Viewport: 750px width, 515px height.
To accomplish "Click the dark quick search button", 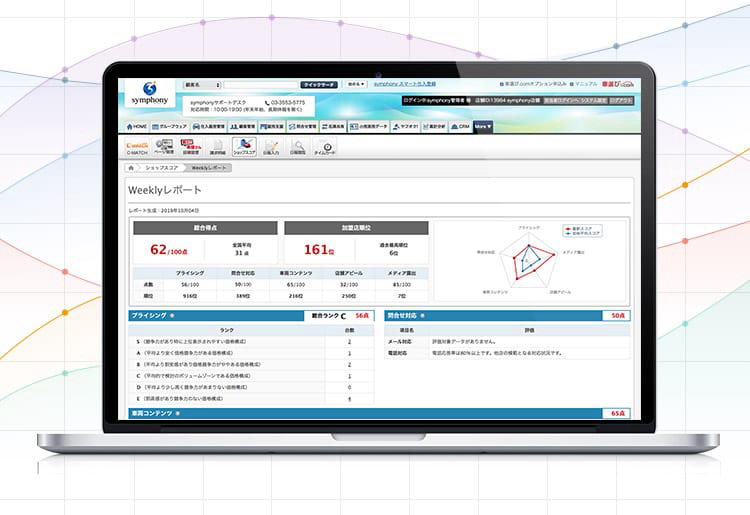I will pos(319,85).
